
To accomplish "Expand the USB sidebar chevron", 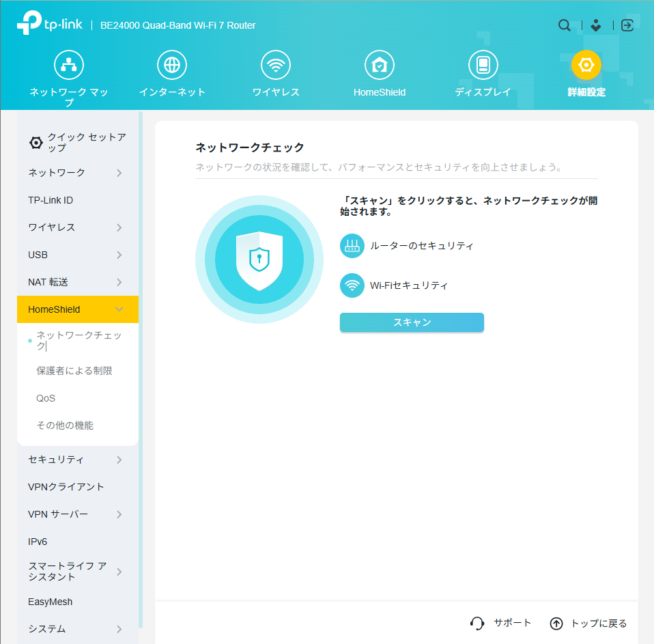I will tap(119, 255).
